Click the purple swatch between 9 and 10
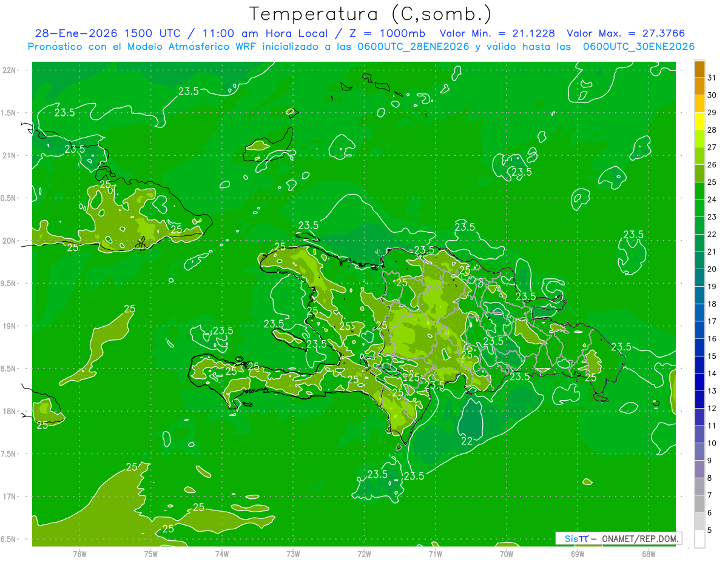The width and height of the screenshot is (728, 562). (699, 452)
